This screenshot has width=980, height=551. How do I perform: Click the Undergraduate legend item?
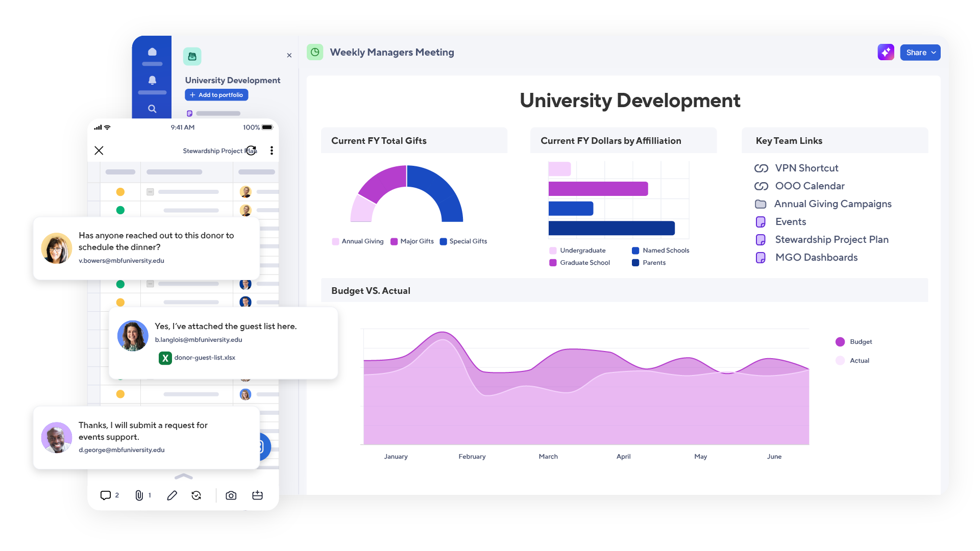[x=577, y=251]
